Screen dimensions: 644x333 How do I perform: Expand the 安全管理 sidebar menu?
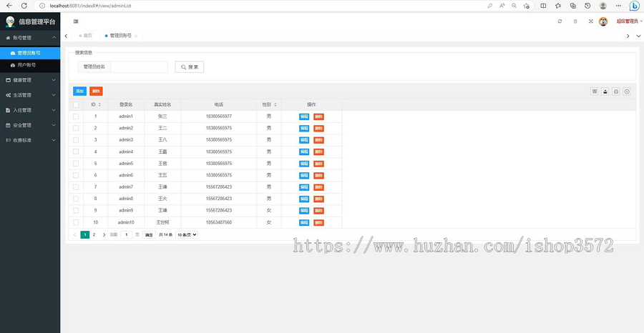(30, 125)
